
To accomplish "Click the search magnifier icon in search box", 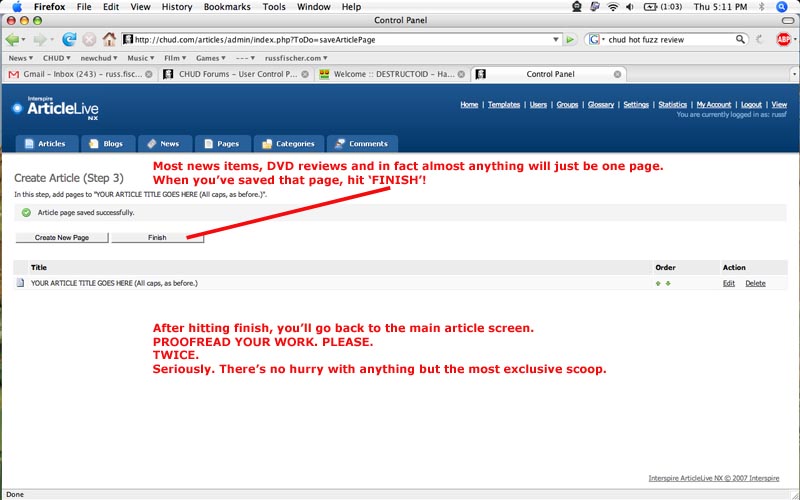I will 741,40.
